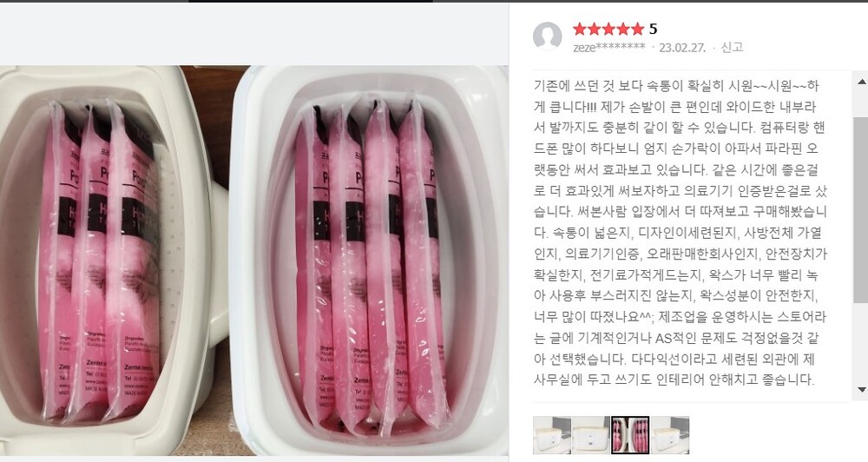Click the first red rating star

tap(580, 29)
